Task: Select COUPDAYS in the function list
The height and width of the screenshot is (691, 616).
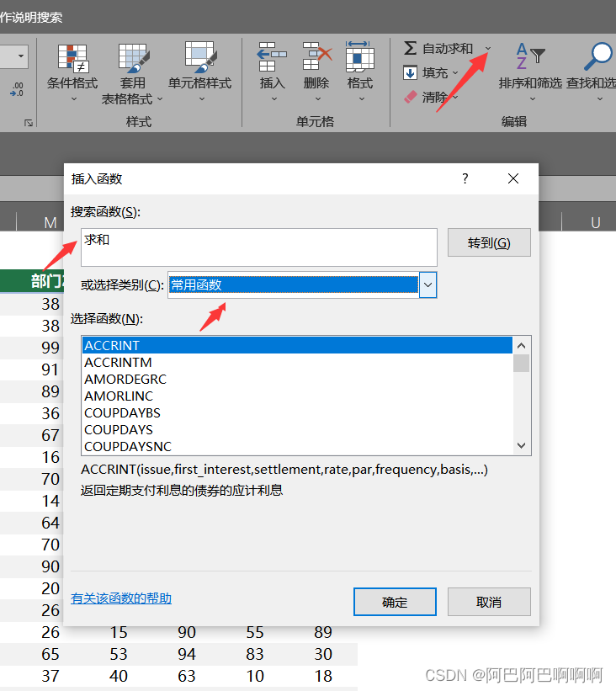Action: pos(297,430)
